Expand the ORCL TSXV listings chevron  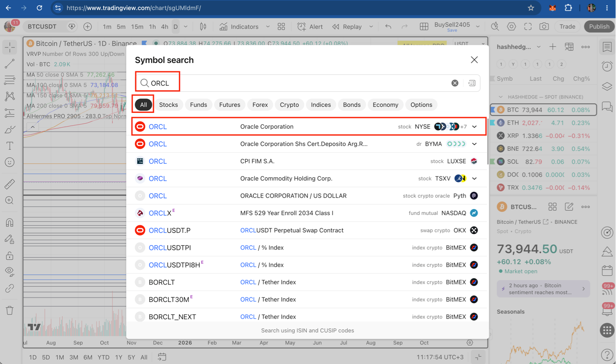point(474,179)
